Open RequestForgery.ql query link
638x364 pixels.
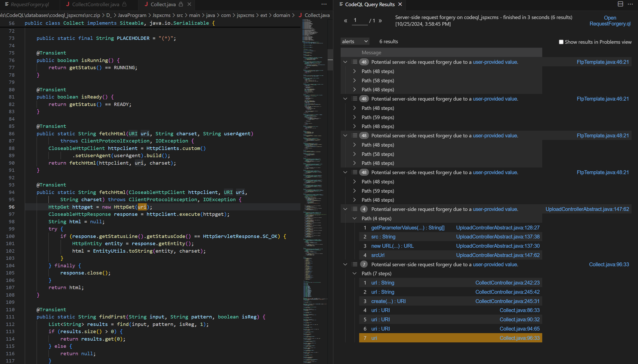[x=610, y=21]
